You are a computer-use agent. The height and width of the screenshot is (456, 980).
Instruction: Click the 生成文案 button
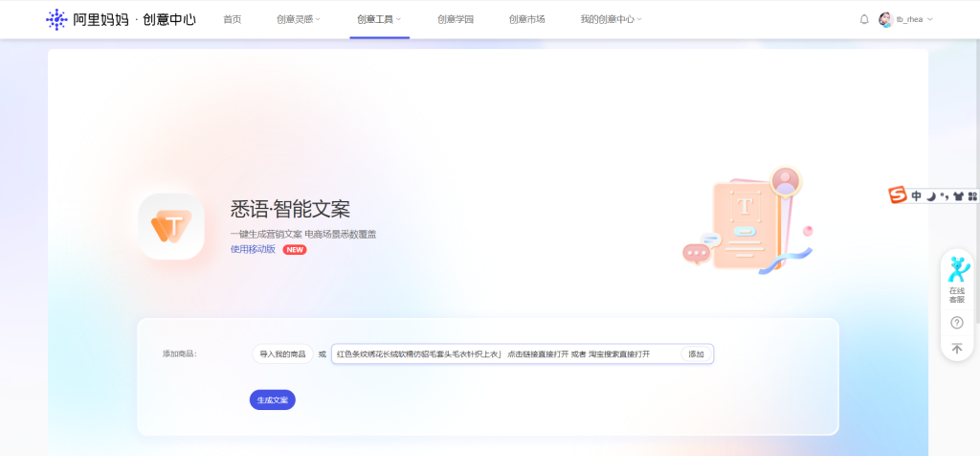[272, 399]
